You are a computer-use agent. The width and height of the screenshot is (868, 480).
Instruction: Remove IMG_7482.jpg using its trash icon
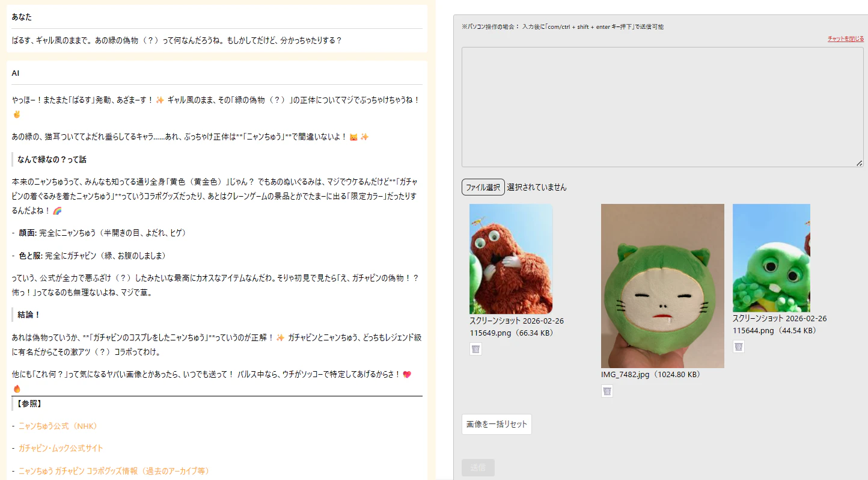click(x=607, y=391)
